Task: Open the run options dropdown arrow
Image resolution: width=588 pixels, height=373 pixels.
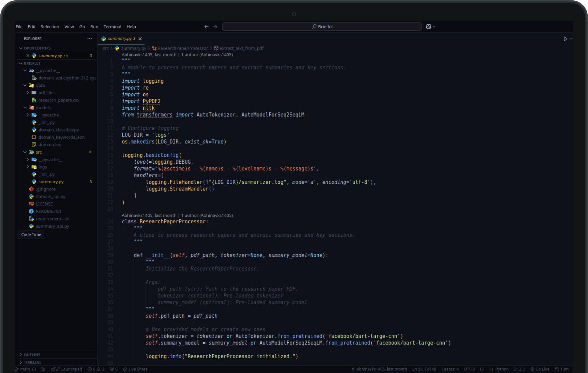Action: click(571, 39)
